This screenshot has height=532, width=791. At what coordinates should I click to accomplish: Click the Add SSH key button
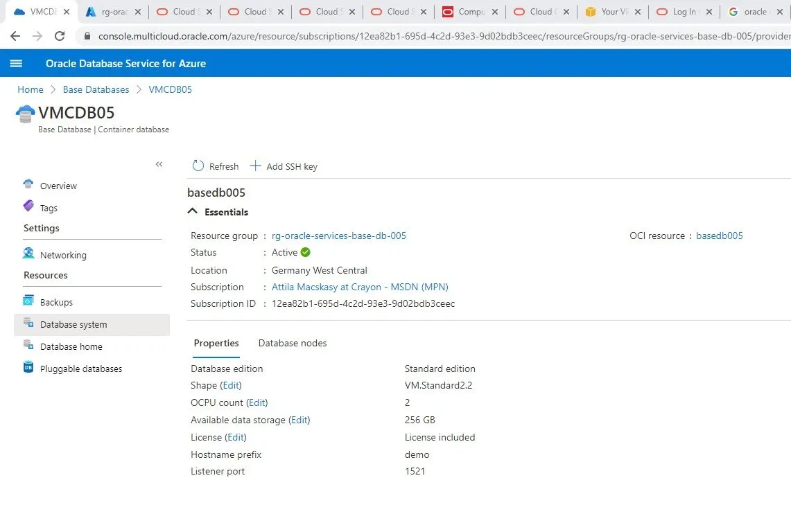click(x=284, y=166)
